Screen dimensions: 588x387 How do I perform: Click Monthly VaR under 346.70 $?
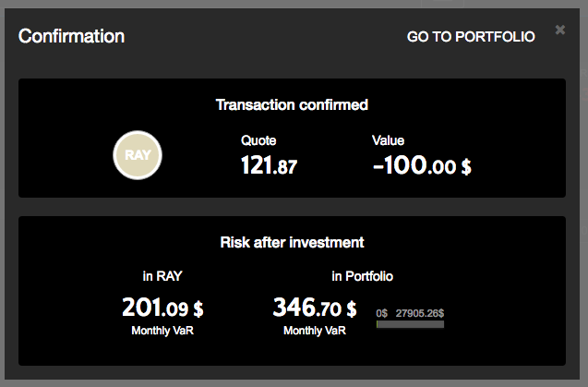[x=315, y=331]
